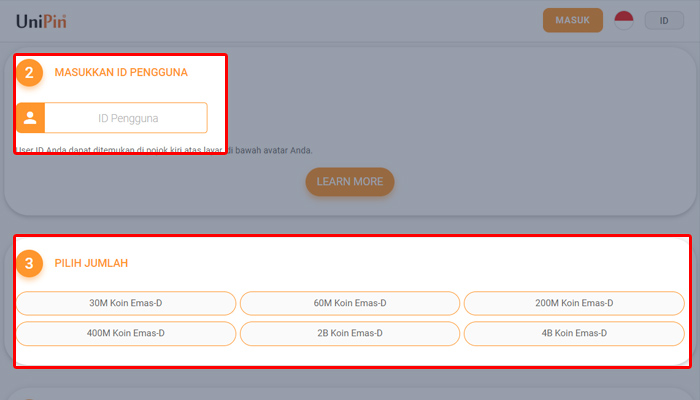Click the step 3 number badge
Image resolution: width=700 pixels, height=400 pixels.
(x=30, y=264)
